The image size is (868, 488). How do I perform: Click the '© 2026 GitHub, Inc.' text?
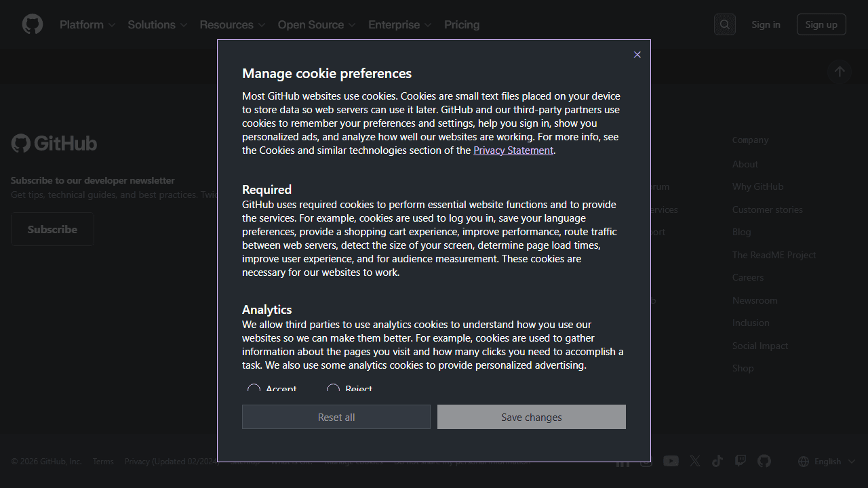(46, 462)
